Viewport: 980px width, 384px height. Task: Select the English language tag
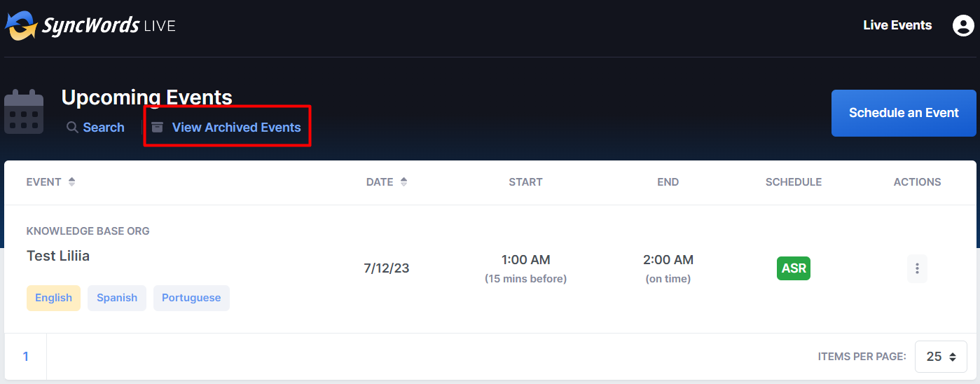click(x=53, y=298)
